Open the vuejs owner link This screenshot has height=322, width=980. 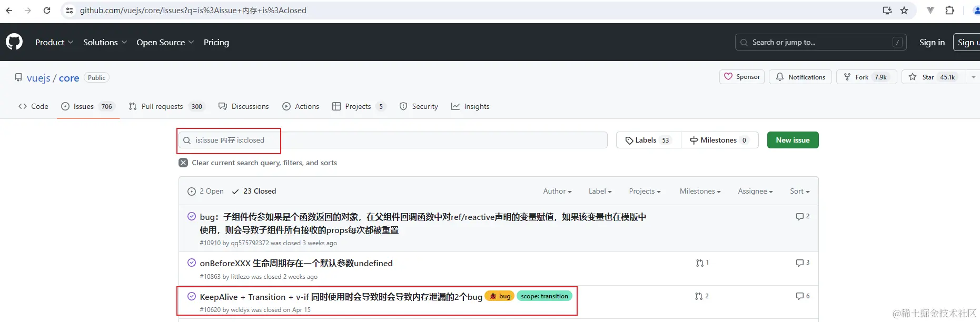coord(38,78)
